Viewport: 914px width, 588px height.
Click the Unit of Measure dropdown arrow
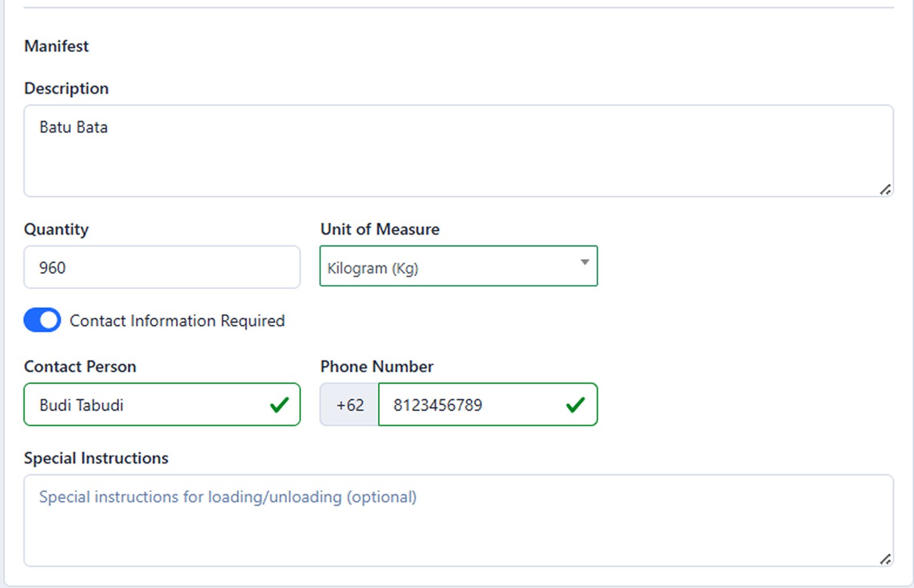pyautogui.click(x=584, y=263)
